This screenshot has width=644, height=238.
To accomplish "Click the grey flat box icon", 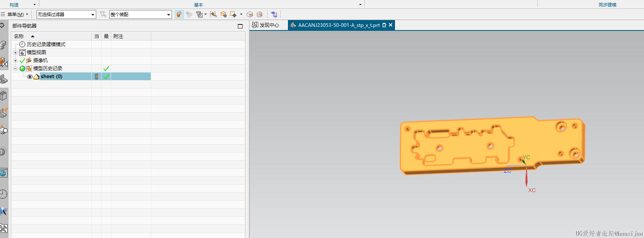I will point(250,14).
